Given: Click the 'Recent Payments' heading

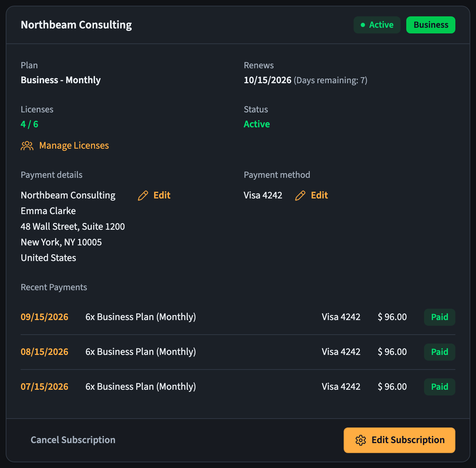Looking at the screenshot, I should coord(54,287).
